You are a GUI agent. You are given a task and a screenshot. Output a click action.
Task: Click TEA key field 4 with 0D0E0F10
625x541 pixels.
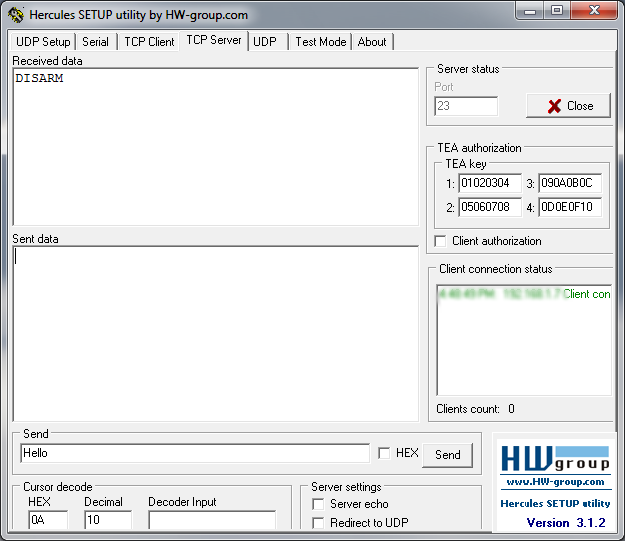(x=570, y=207)
